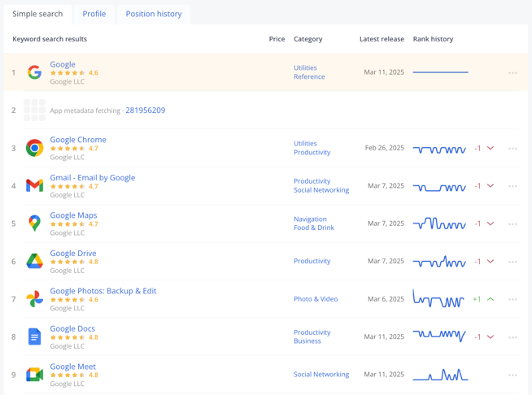Open more options for the Google row

(512, 73)
